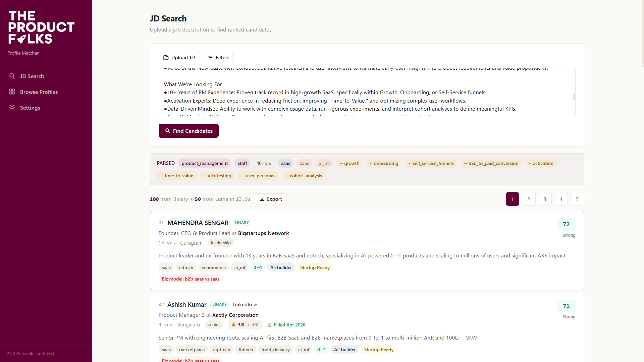
Task: Click the Upload JD button
Action: [179, 58]
